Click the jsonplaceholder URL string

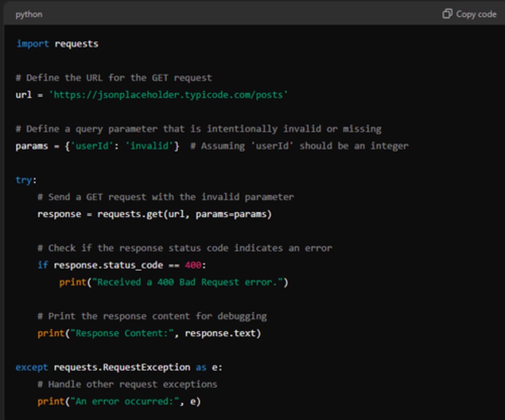[168, 95]
